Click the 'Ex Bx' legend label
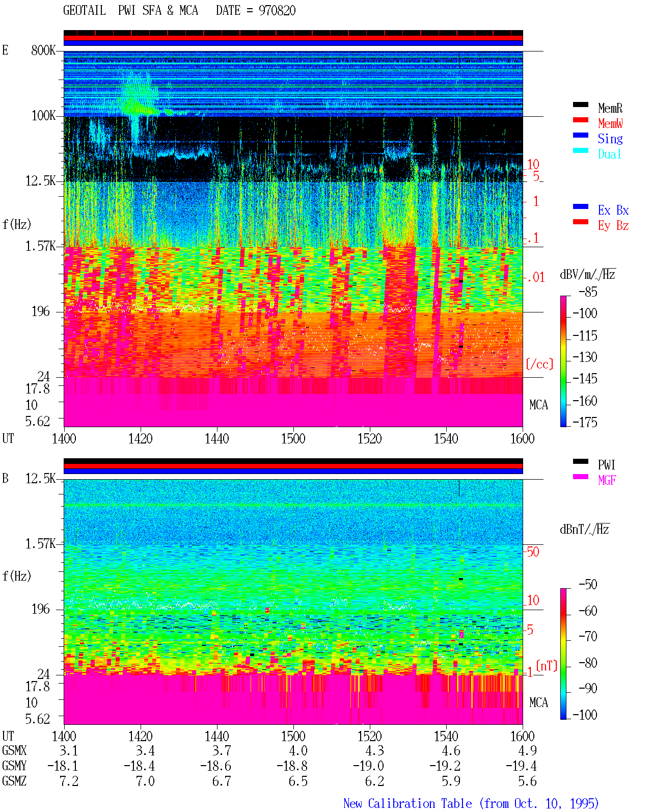 point(613,210)
